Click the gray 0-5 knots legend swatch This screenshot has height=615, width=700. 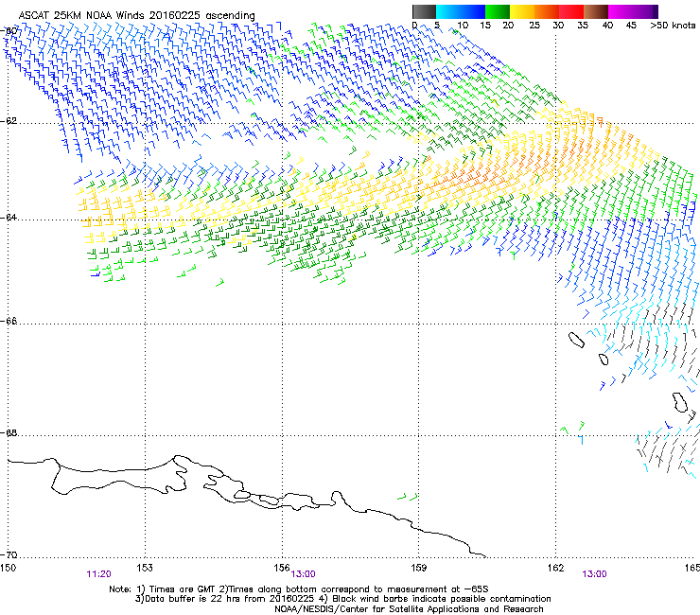click(424, 11)
